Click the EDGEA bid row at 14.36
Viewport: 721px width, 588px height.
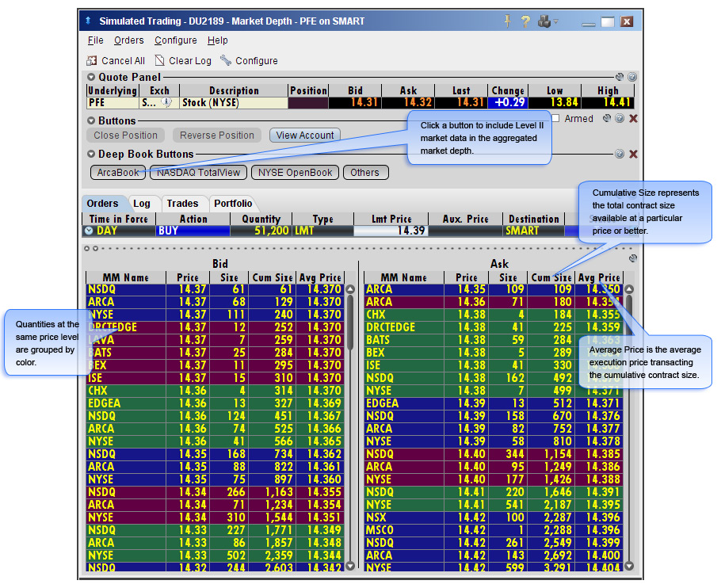[x=216, y=403]
